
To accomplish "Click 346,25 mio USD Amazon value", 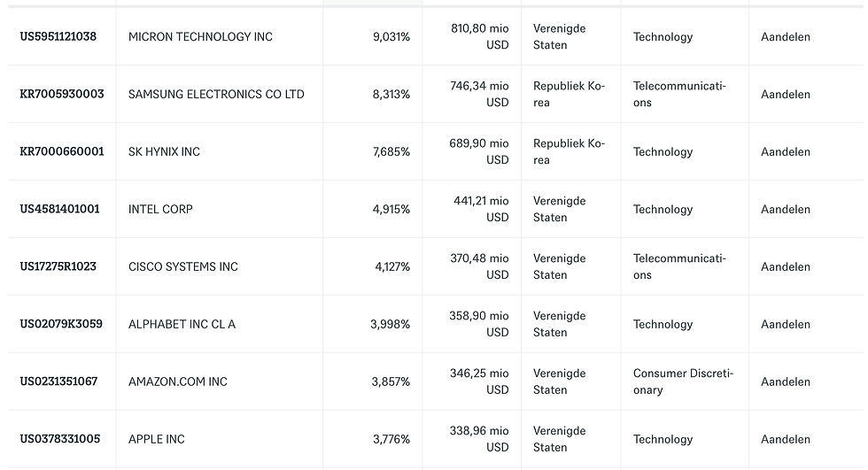I will (479, 381).
